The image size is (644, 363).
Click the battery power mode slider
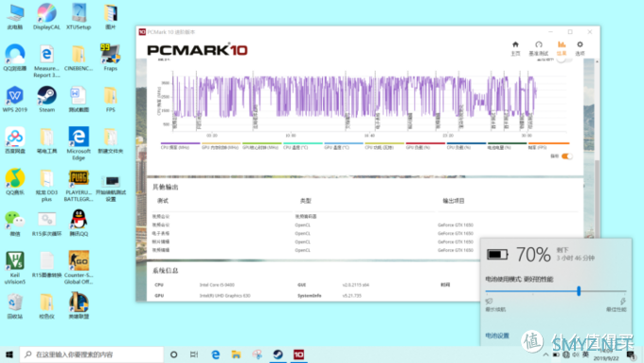tap(556, 291)
